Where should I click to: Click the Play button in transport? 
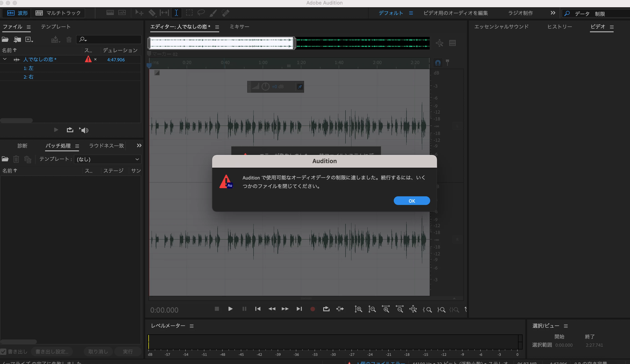pyautogui.click(x=230, y=309)
